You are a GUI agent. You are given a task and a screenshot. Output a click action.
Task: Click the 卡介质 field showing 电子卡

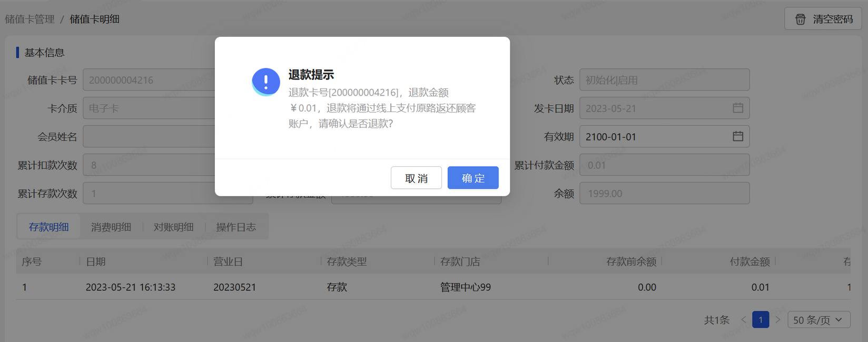pos(149,108)
